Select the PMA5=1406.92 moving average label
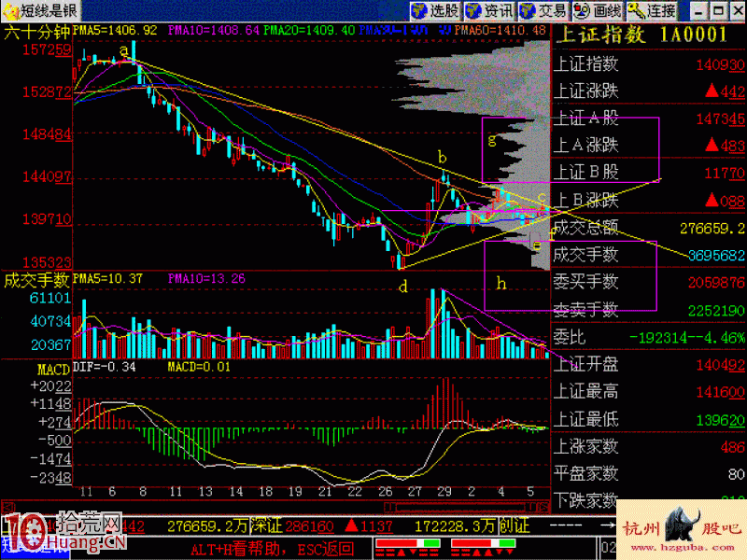 click(115, 31)
